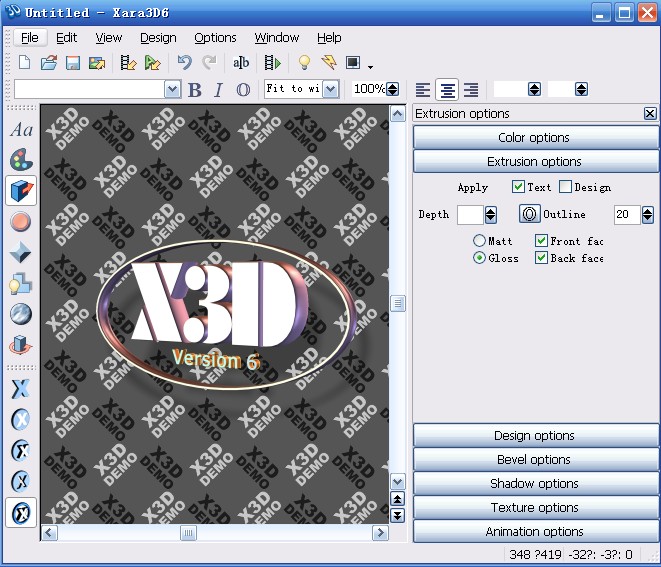Open the Design menu
Viewport: 661px width, 567px height.
click(x=158, y=38)
